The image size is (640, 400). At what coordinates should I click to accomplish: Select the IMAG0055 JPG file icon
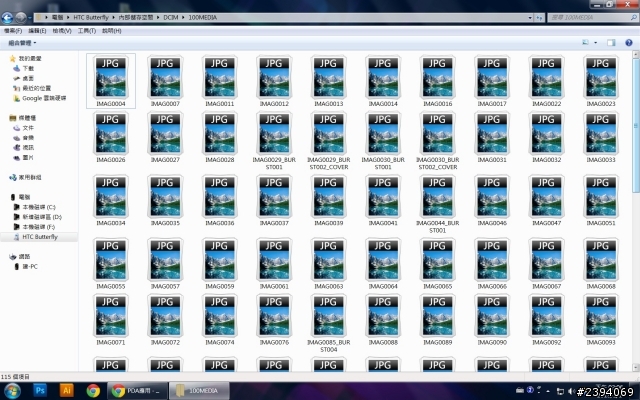tap(111, 260)
